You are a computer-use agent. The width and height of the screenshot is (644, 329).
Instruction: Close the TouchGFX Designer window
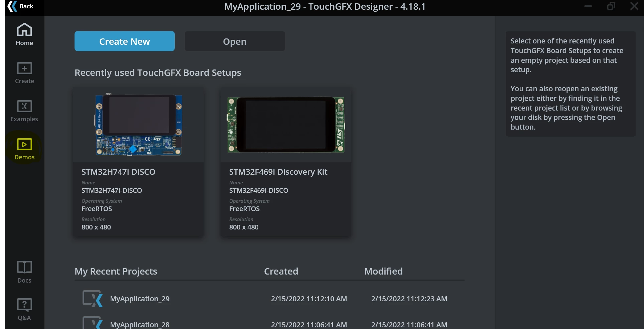634,6
